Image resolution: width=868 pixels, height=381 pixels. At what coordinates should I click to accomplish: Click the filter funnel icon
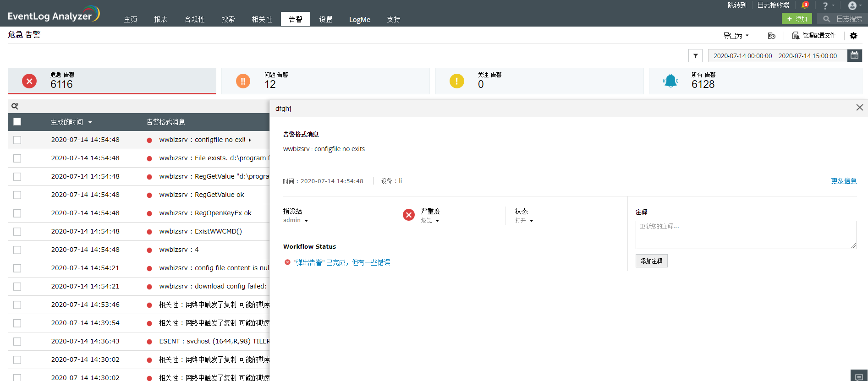(x=695, y=56)
